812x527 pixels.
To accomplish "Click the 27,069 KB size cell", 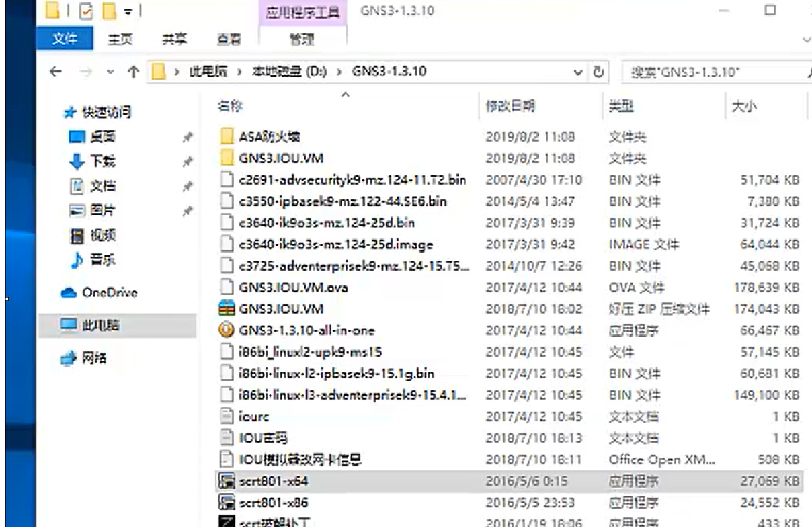I will (x=769, y=481).
